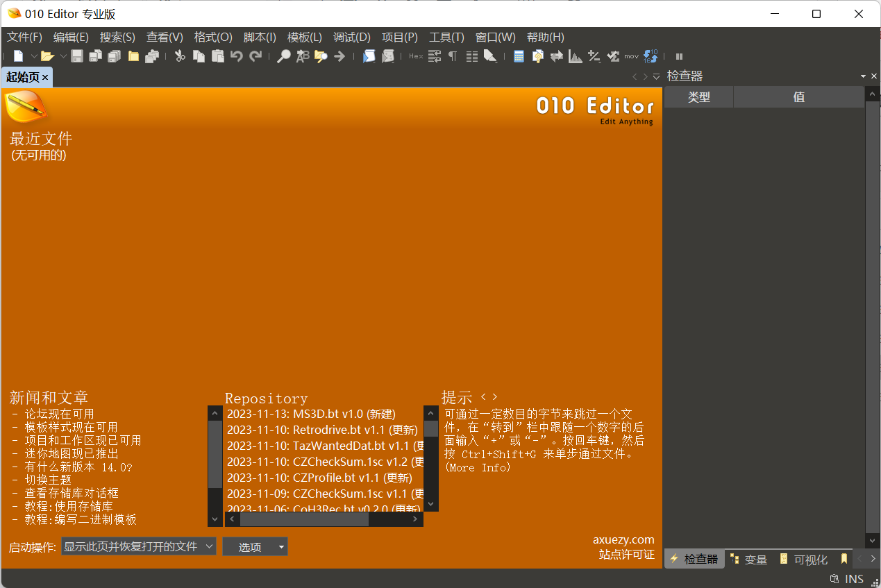Open the 选项 button dropdown

pos(281,547)
